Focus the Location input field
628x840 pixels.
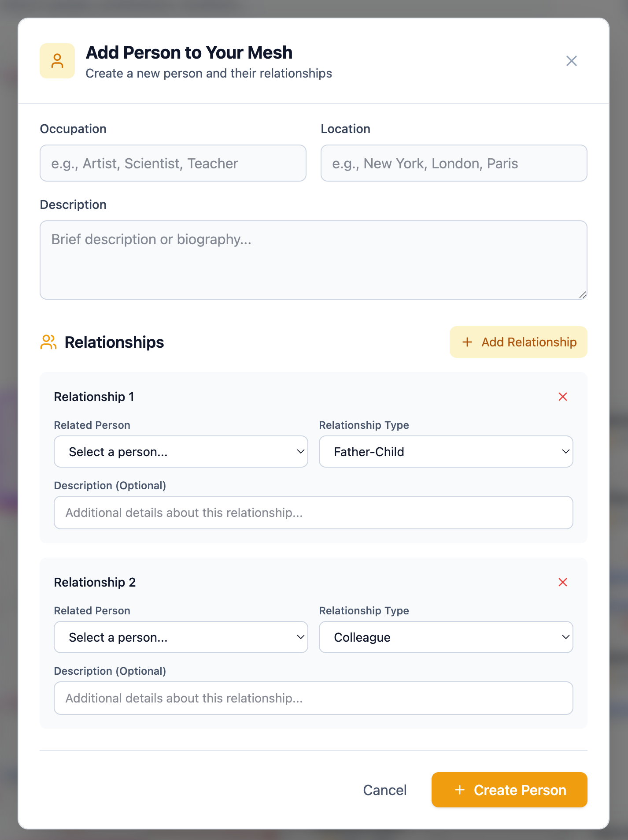coord(454,163)
